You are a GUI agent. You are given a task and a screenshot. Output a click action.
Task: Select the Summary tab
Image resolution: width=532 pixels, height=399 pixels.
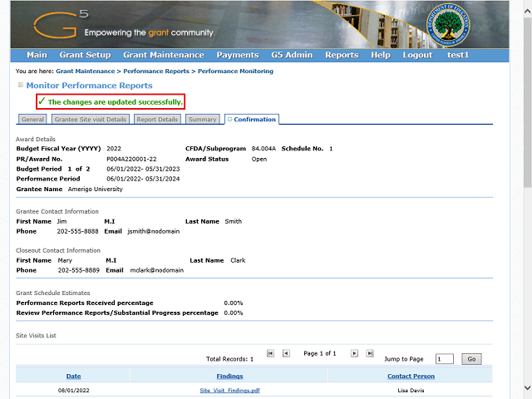pos(202,120)
